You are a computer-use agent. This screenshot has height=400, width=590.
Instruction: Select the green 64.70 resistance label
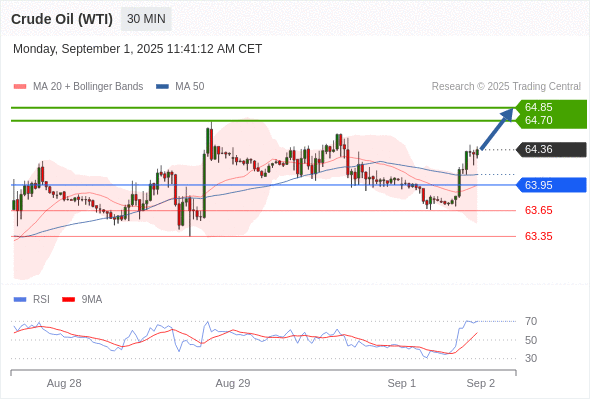click(538, 120)
